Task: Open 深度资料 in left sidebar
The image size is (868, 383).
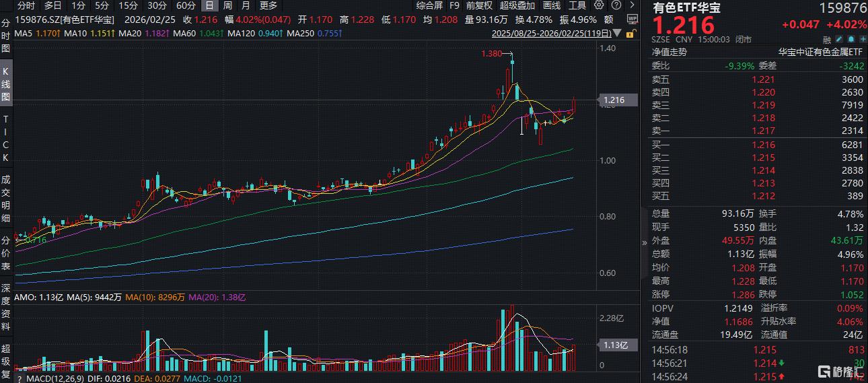Action: tap(6, 308)
